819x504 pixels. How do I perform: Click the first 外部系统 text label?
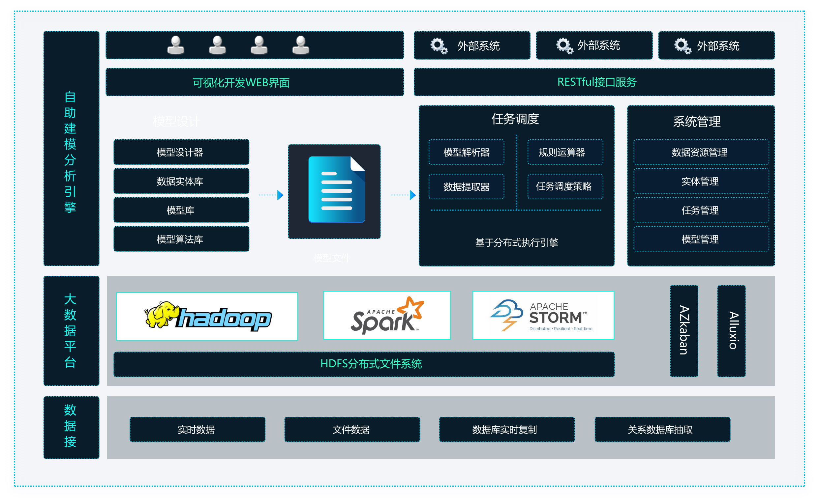pyautogui.click(x=478, y=46)
